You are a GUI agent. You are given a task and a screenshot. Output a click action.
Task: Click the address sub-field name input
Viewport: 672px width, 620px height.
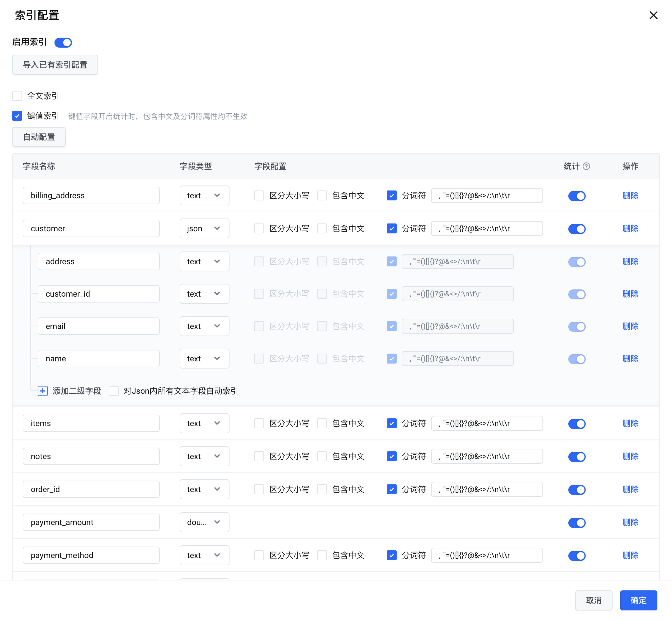click(99, 261)
